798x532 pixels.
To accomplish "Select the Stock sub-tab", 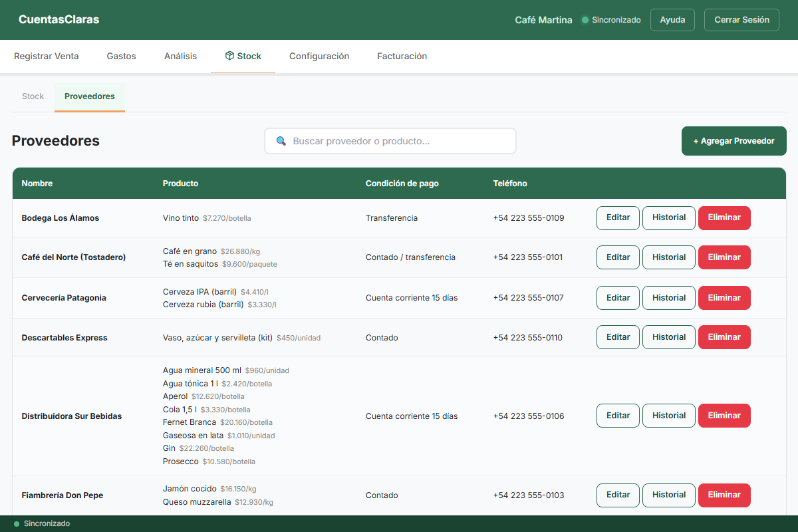I will [x=33, y=96].
